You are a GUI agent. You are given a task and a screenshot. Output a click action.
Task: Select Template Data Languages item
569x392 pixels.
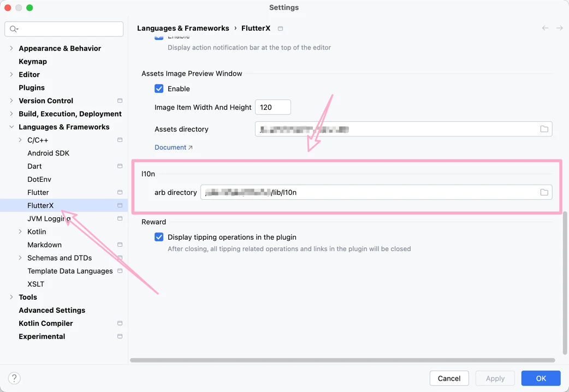tap(70, 271)
